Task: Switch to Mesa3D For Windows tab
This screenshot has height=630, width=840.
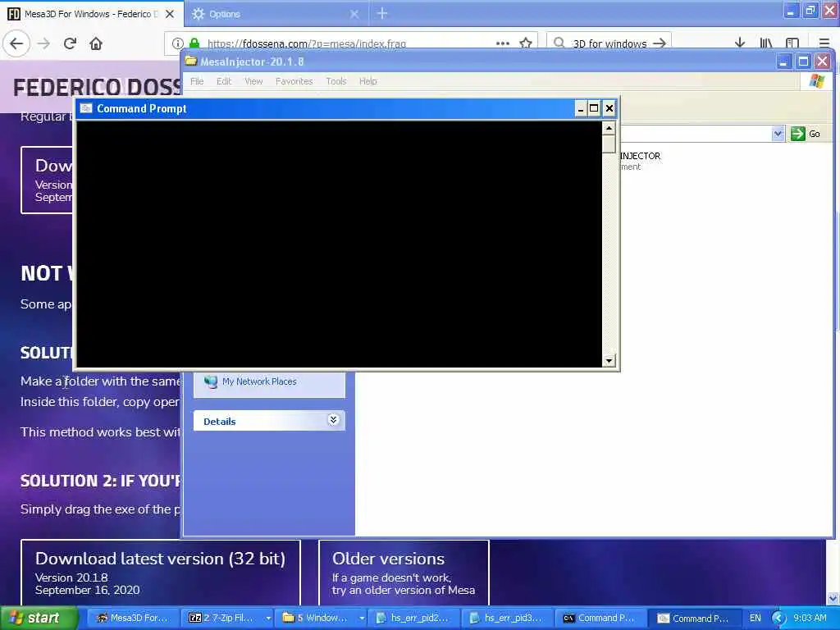Action: pyautogui.click(x=91, y=14)
